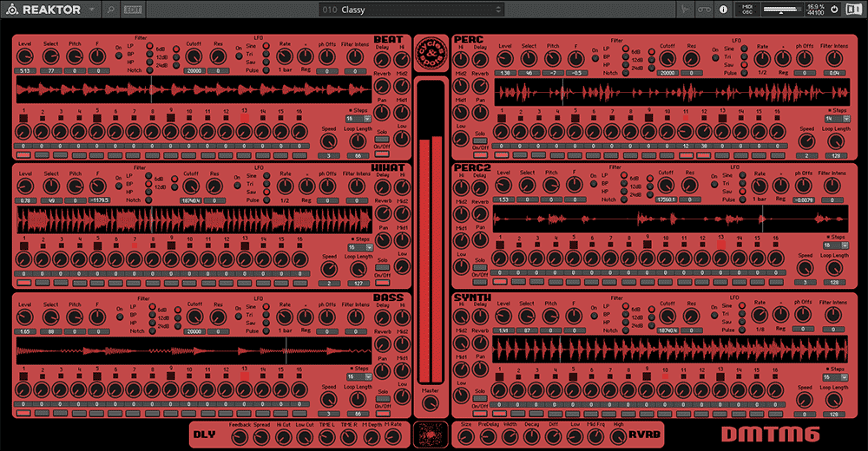Click the BEAT Speed knob
This screenshot has width=868, height=451.
pyautogui.click(x=329, y=141)
